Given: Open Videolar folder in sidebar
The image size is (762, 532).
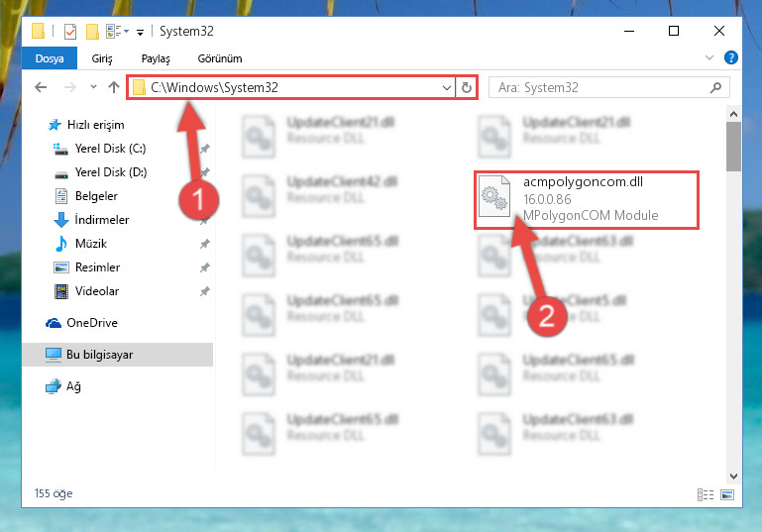Looking at the screenshot, I should tap(86, 291).
